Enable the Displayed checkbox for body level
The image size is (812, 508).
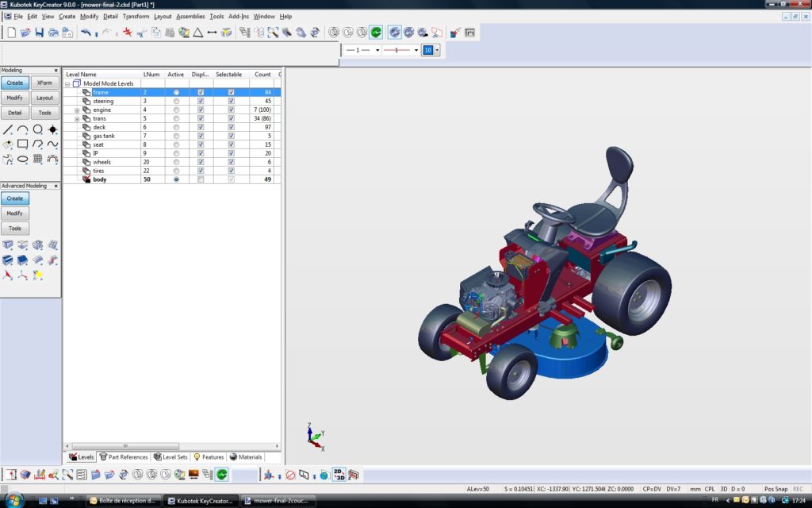[201, 180]
